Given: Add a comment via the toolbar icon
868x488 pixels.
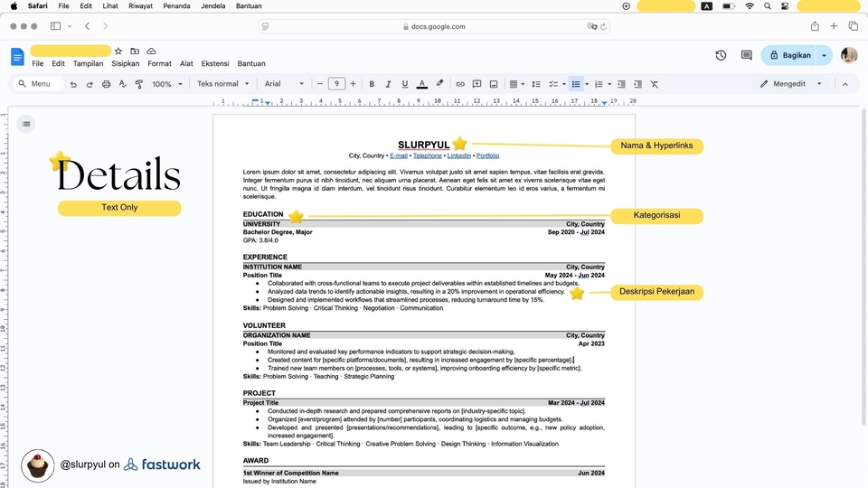Looking at the screenshot, I should pyautogui.click(x=476, y=84).
